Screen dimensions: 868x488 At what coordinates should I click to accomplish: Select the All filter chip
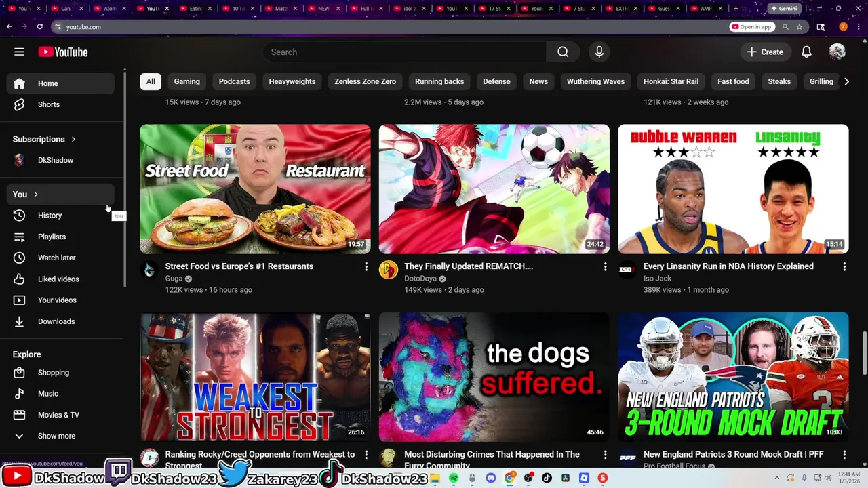151,81
